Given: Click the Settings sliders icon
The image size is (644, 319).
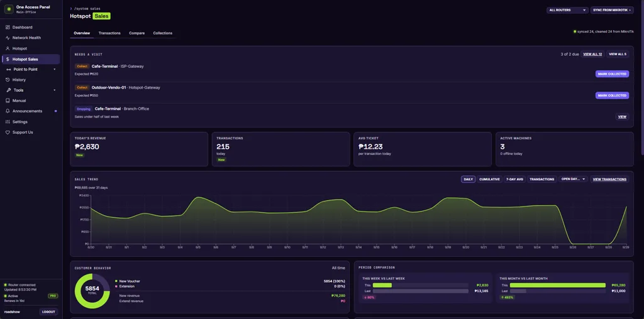Looking at the screenshot, I should click(x=8, y=122).
